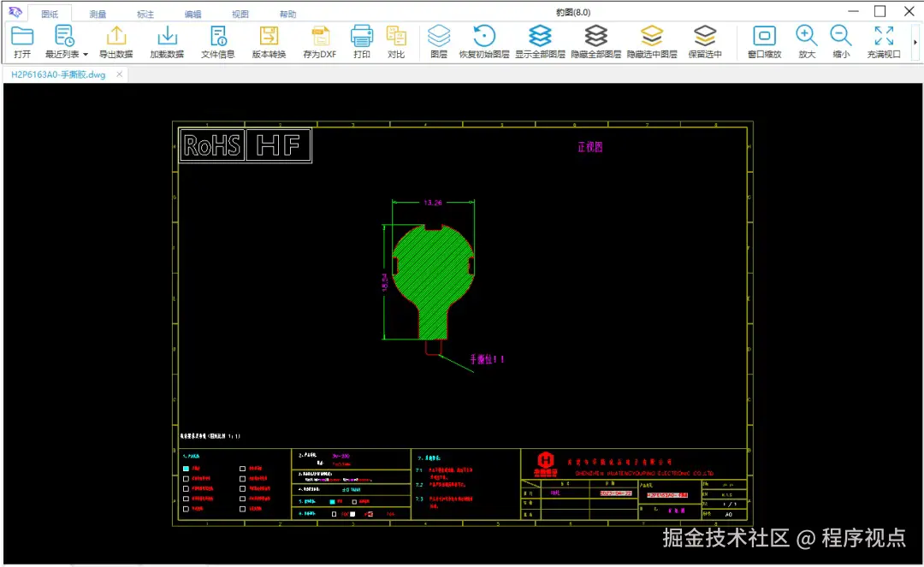The image size is (924, 567).
Task: Open 文件信息 file info
Action: click(218, 36)
